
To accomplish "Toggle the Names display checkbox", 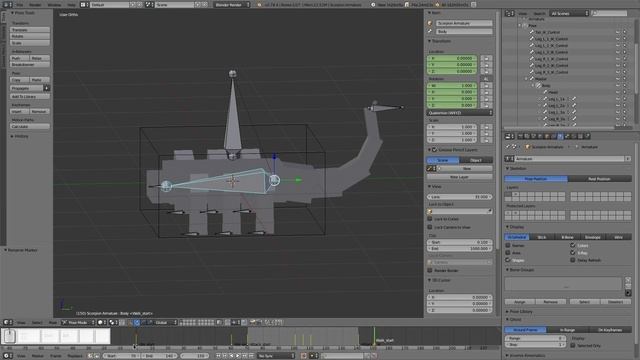I will [x=508, y=245].
